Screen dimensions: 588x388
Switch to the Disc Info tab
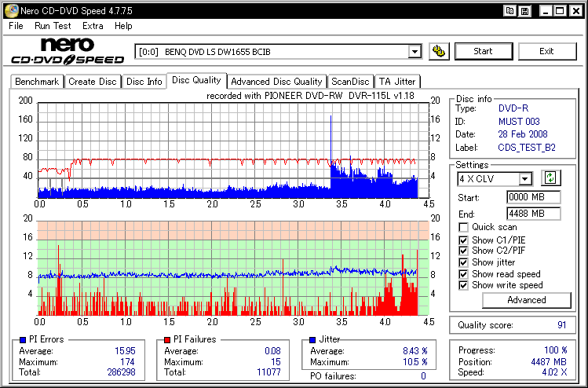(x=144, y=82)
